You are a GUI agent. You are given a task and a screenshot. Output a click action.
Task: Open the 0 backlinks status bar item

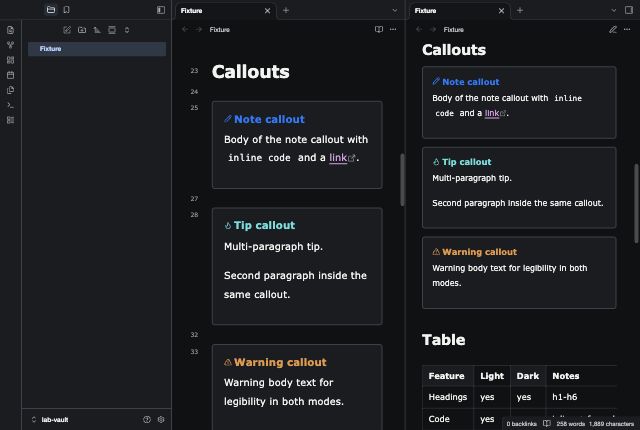click(522, 424)
